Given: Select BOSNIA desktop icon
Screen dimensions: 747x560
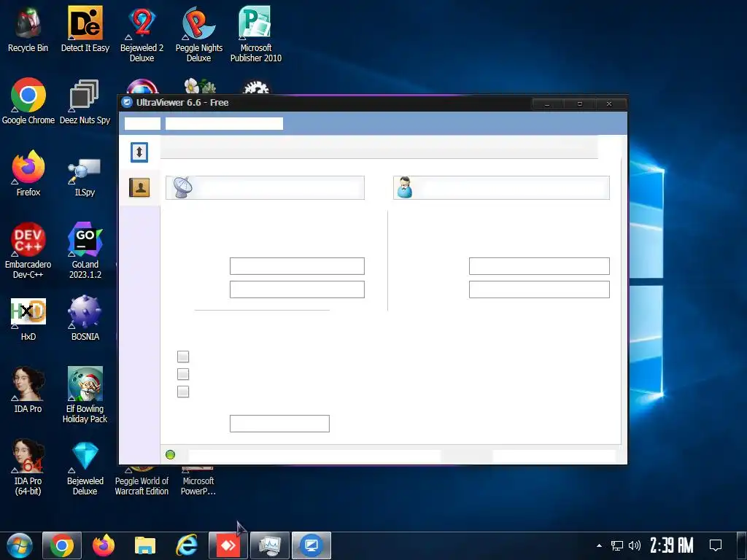Looking at the screenshot, I should click(x=85, y=319).
